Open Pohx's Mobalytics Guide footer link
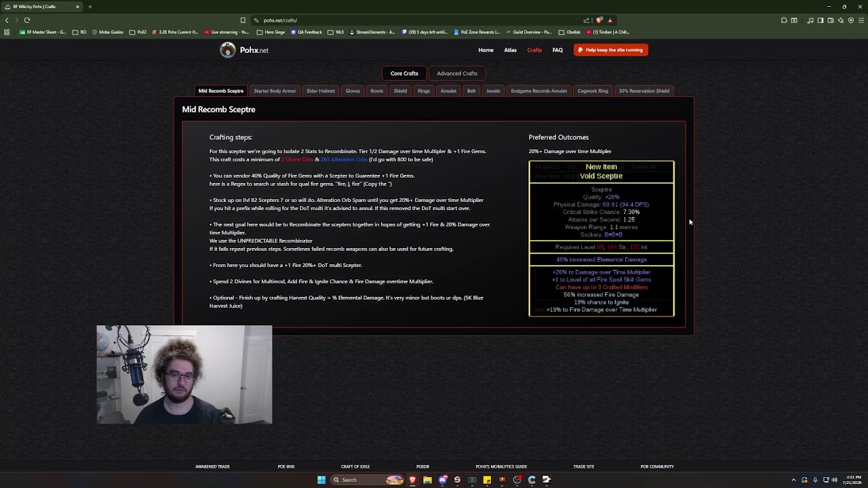This screenshot has width=868, height=488. click(501, 466)
